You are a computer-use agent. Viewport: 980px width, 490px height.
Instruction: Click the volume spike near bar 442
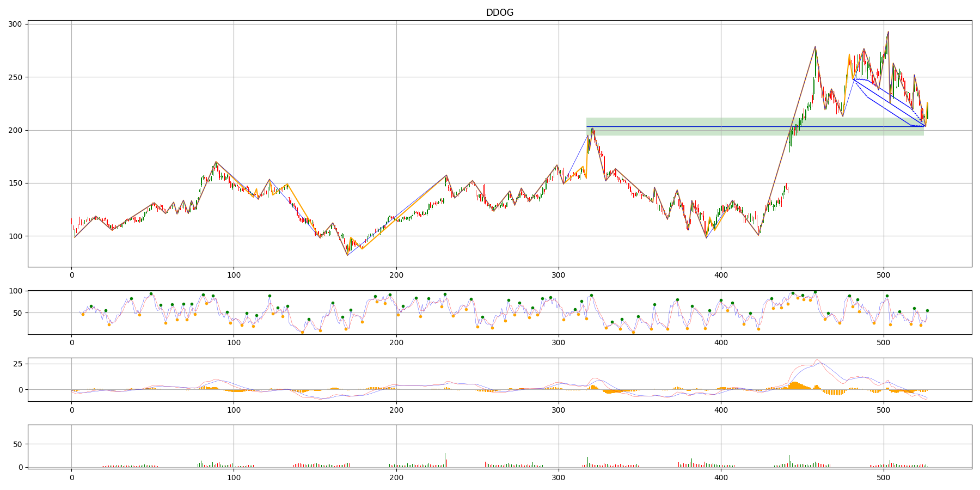pos(789,461)
